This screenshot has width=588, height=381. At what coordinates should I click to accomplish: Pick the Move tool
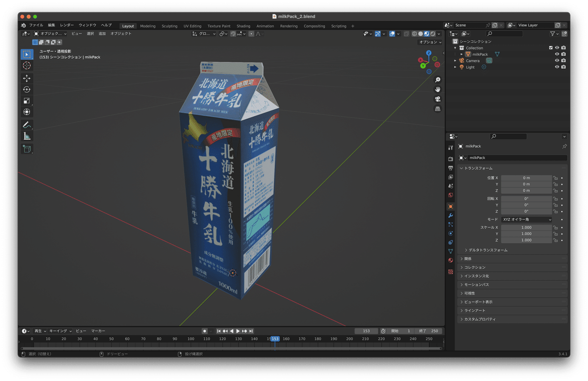click(27, 78)
